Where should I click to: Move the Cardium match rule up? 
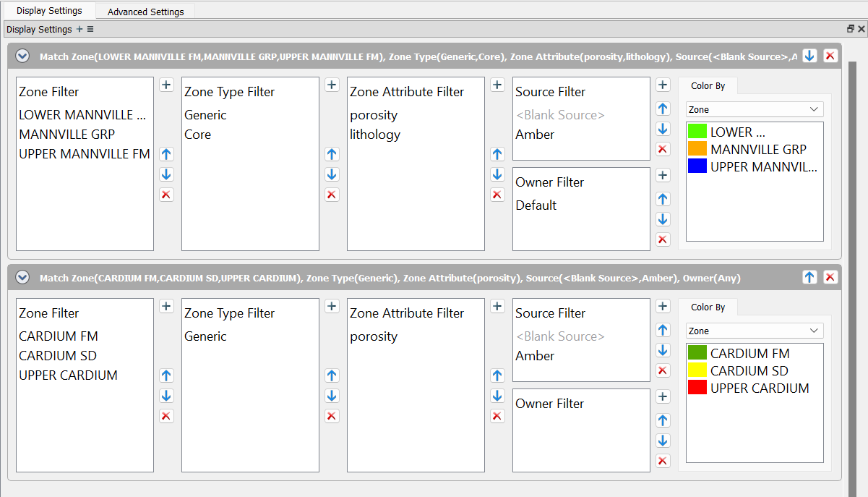[x=809, y=277]
